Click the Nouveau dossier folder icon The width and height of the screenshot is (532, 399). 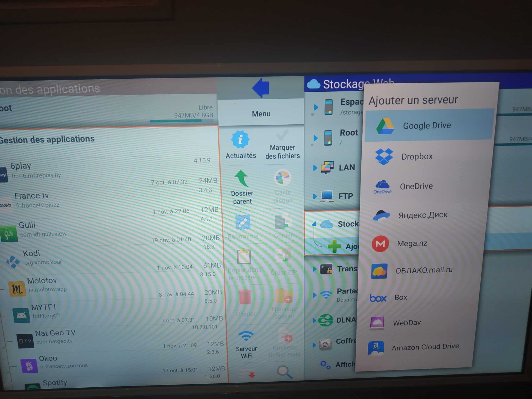point(284,296)
